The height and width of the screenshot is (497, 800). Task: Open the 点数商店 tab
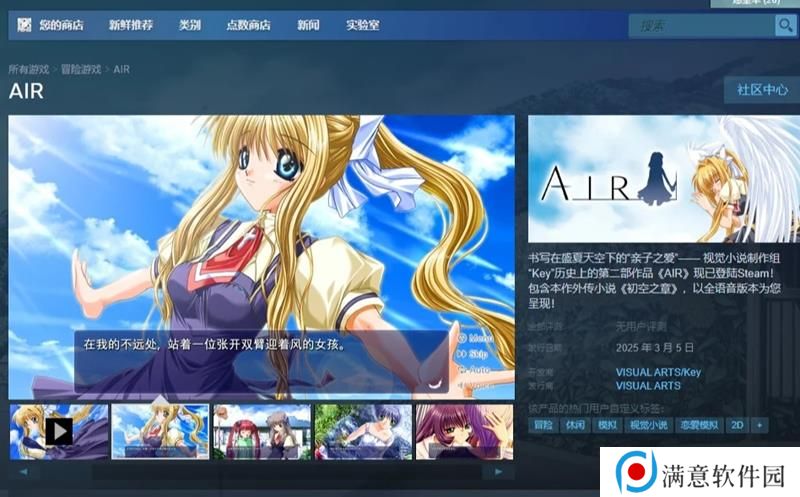[x=248, y=25]
